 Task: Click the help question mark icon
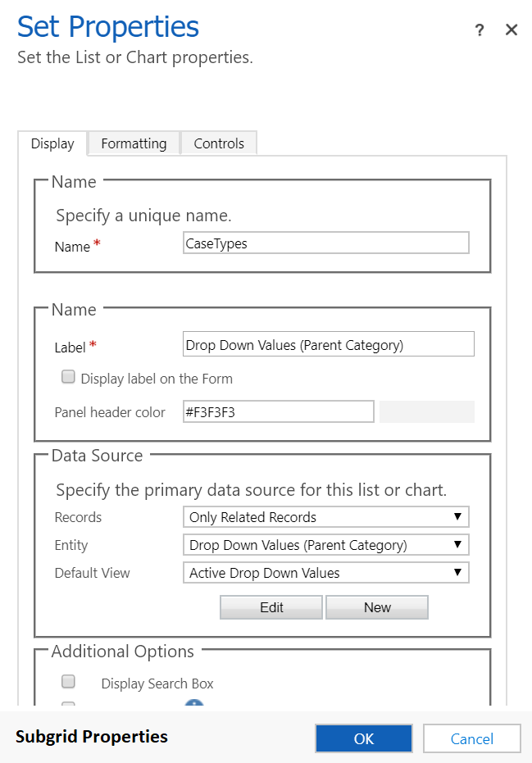coord(480,31)
